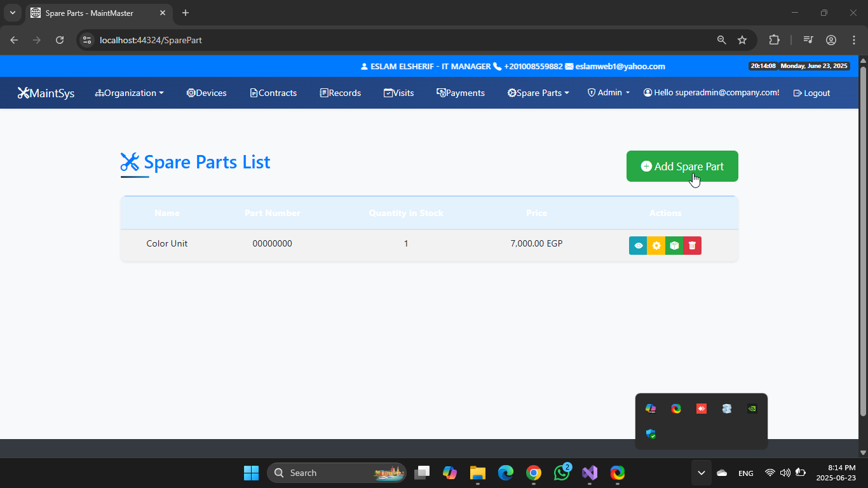Click the page vertical scrollbar thumb

(x=863, y=241)
